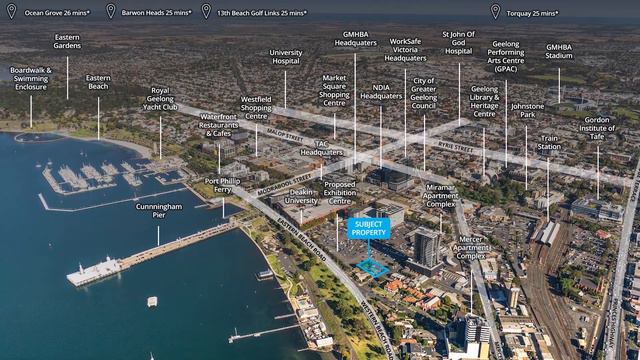
Task: Click the Malop Street road label
Action: (x=285, y=135)
